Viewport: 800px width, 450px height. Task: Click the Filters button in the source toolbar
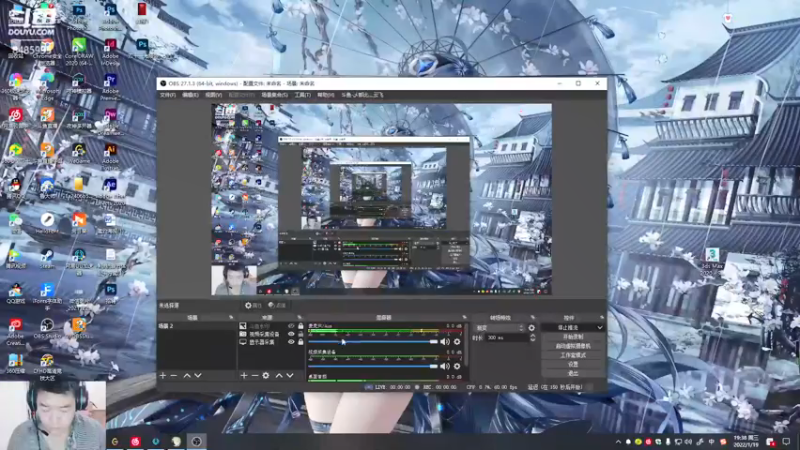[277, 305]
